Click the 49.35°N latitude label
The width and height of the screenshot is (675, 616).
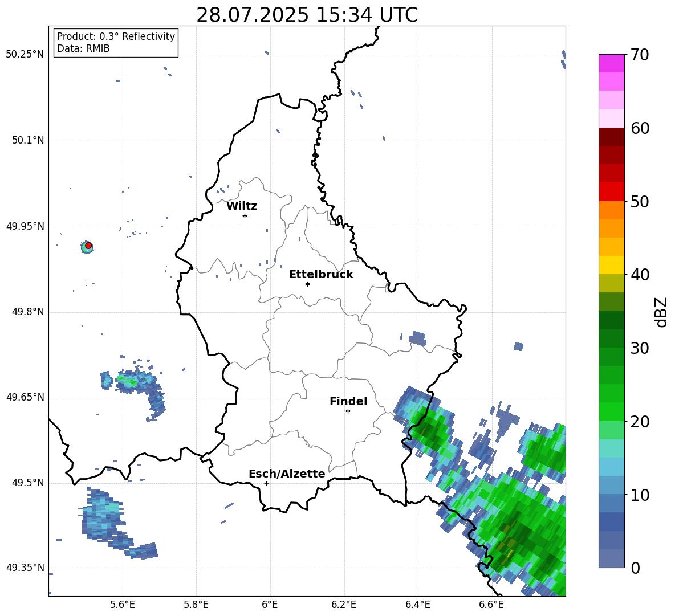(25, 568)
